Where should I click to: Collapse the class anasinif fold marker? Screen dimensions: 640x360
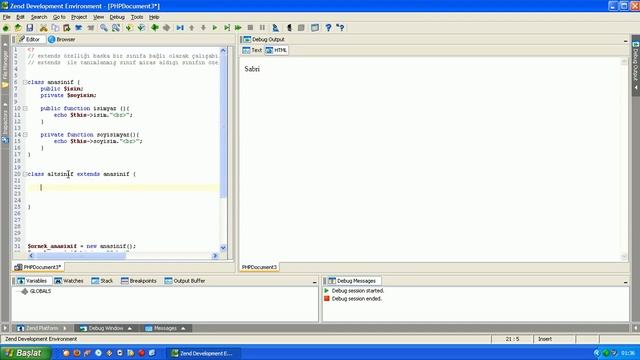tap(25, 82)
